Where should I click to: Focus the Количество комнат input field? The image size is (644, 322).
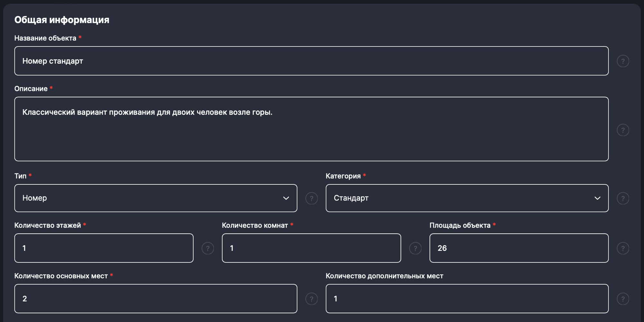pos(311,248)
